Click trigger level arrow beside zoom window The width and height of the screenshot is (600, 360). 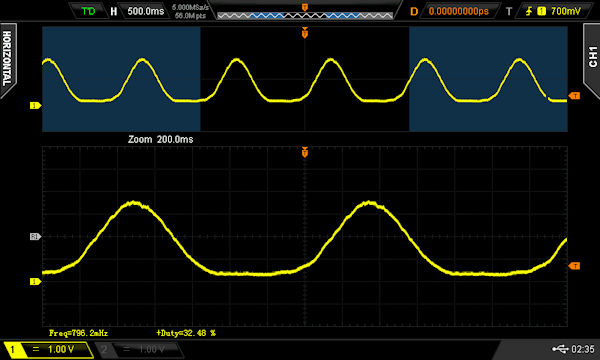[574, 266]
